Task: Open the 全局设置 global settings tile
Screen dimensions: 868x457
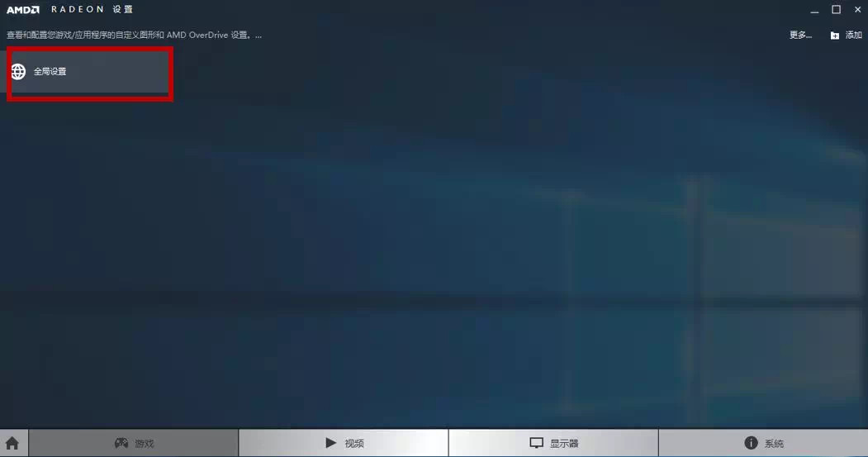Action: click(85, 71)
